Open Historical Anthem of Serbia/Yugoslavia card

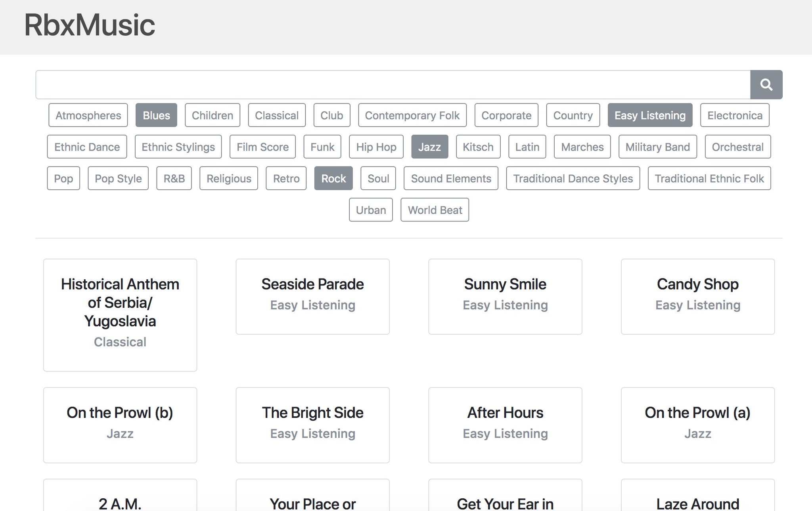[120, 315]
